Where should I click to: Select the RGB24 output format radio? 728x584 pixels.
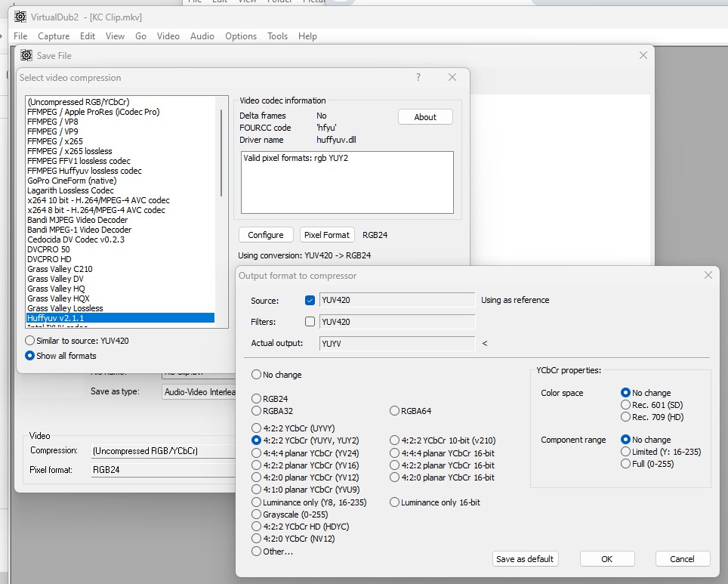(257, 399)
